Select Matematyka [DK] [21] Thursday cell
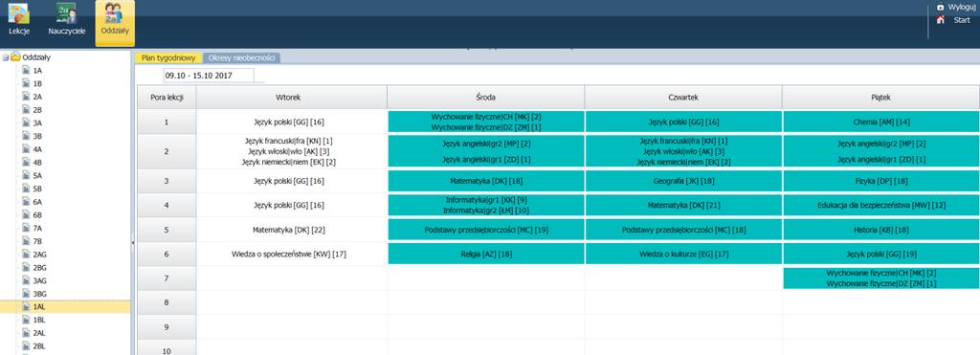Viewport: 980px width, 355px height. point(683,205)
